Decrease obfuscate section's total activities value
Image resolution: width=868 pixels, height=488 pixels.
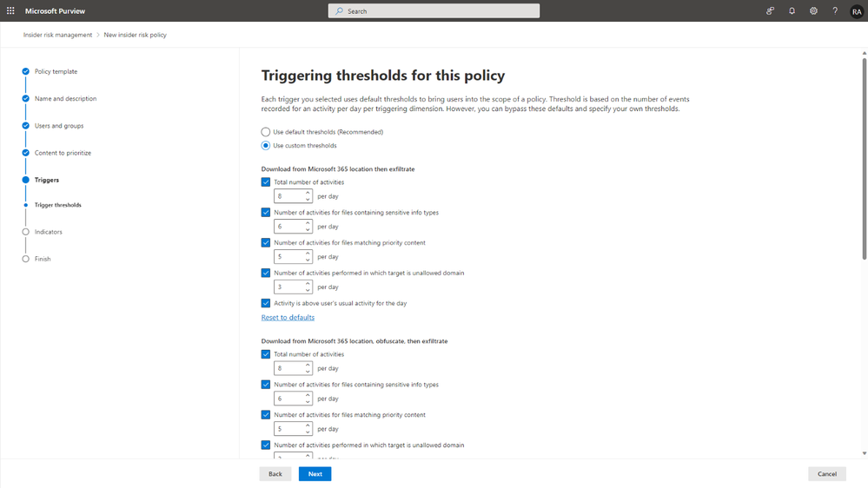coord(308,372)
